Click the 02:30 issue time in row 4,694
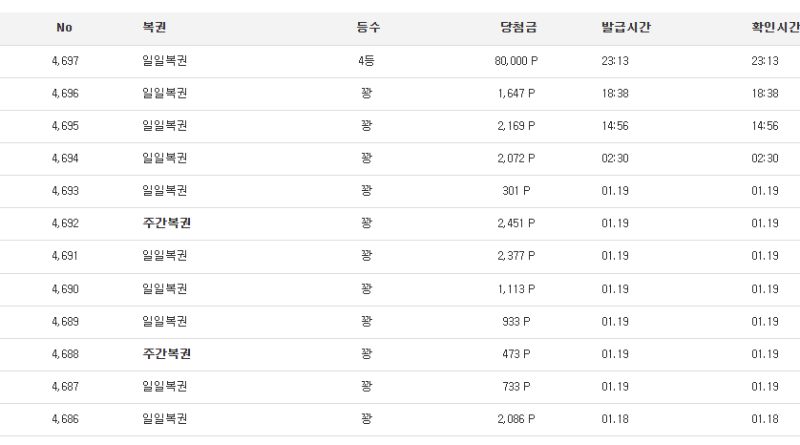This screenshot has height=445, width=800. coord(615,158)
